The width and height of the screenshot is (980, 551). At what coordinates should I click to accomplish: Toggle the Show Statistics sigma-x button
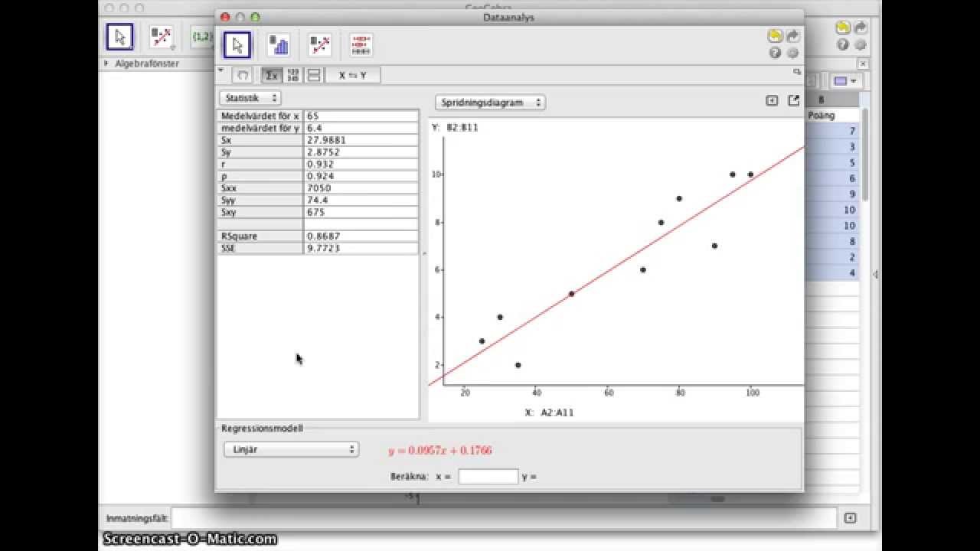click(x=271, y=75)
